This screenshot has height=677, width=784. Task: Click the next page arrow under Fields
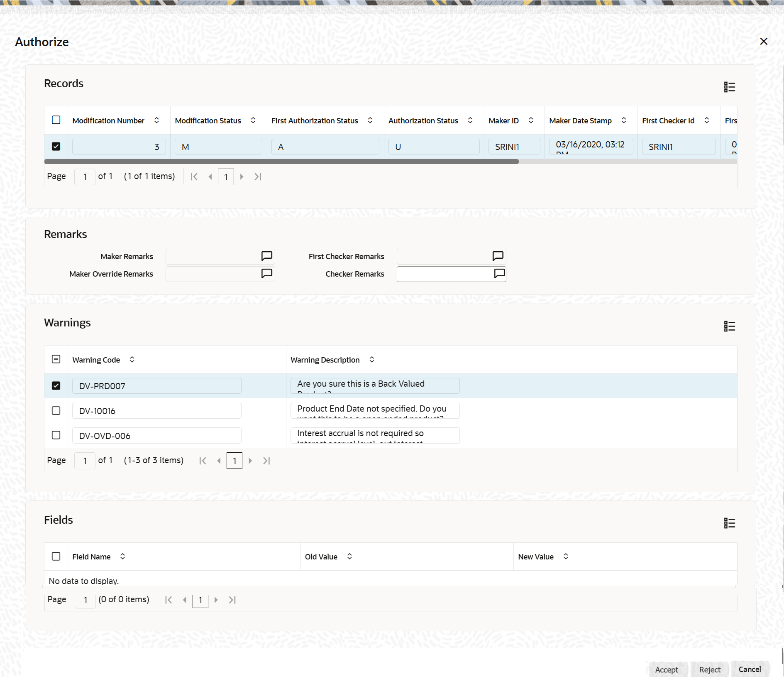(216, 600)
